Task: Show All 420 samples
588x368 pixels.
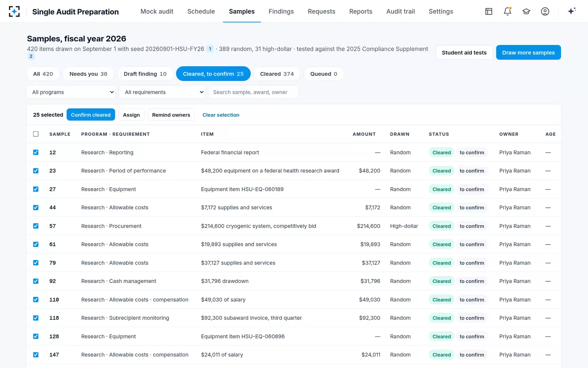Action: tap(43, 74)
